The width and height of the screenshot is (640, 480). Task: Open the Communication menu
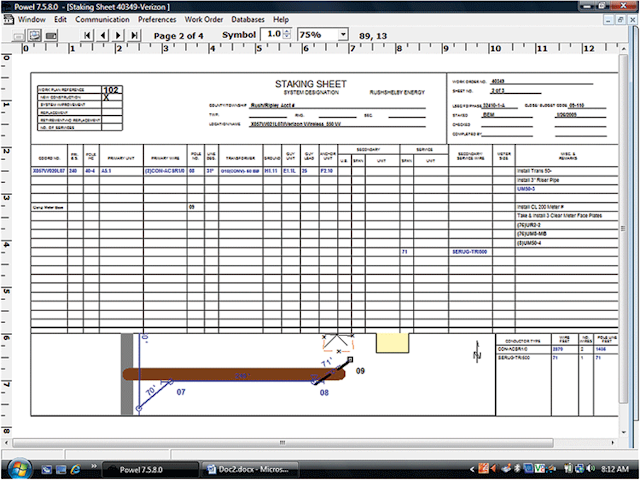pos(102,19)
